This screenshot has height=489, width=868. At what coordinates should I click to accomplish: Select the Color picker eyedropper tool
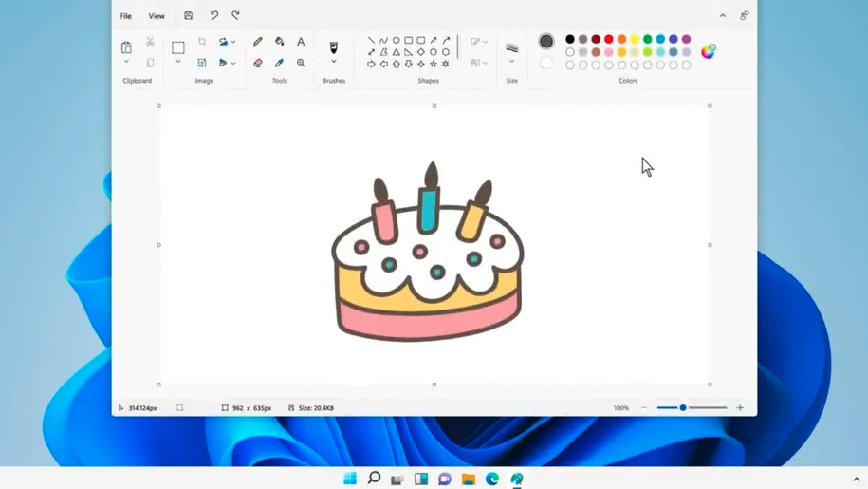(280, 63)
